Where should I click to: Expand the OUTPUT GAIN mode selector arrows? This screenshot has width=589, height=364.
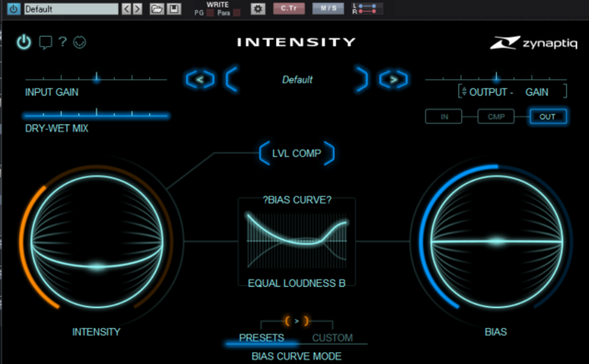point(464,92)
